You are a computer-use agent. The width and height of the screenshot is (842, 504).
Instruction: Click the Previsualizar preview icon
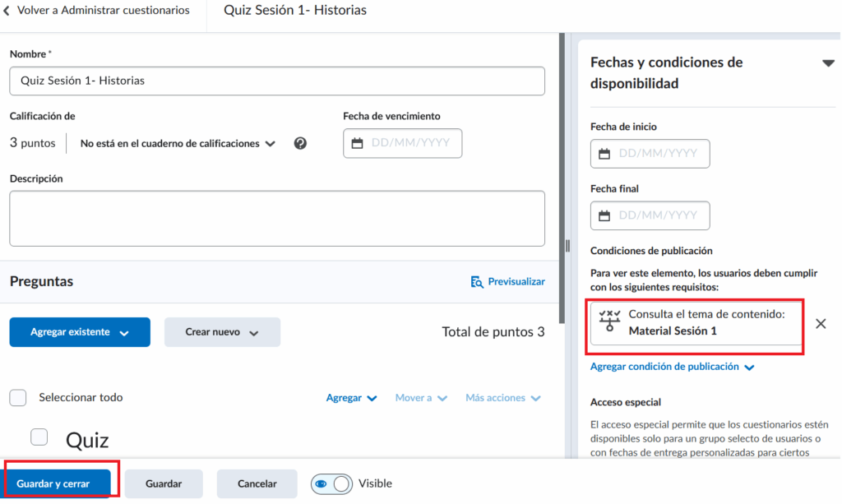[x=477, y=282]
